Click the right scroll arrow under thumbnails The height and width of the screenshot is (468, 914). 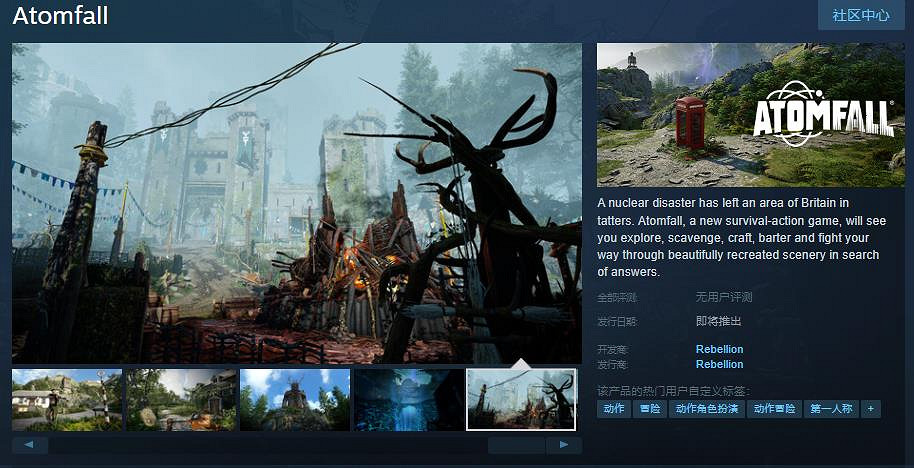click(564, 444)
